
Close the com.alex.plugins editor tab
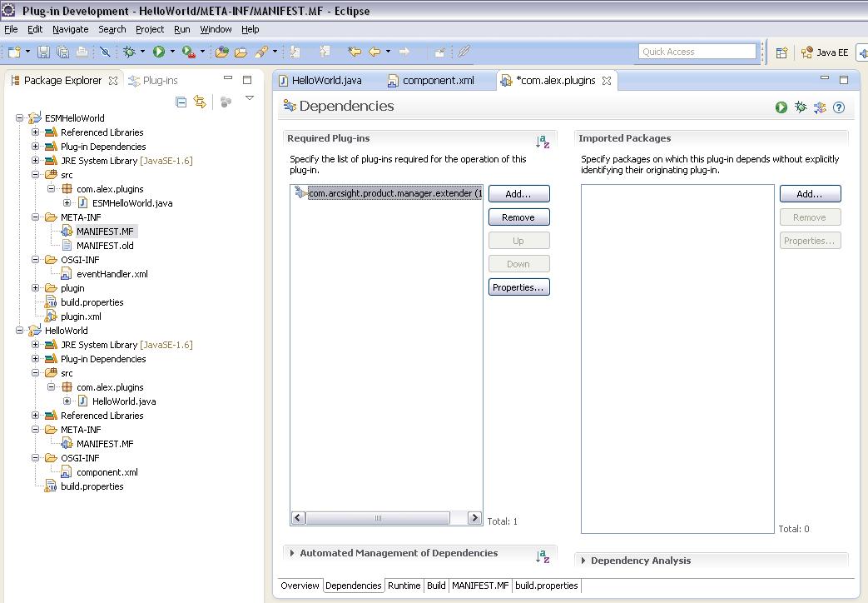coord(607,80)
